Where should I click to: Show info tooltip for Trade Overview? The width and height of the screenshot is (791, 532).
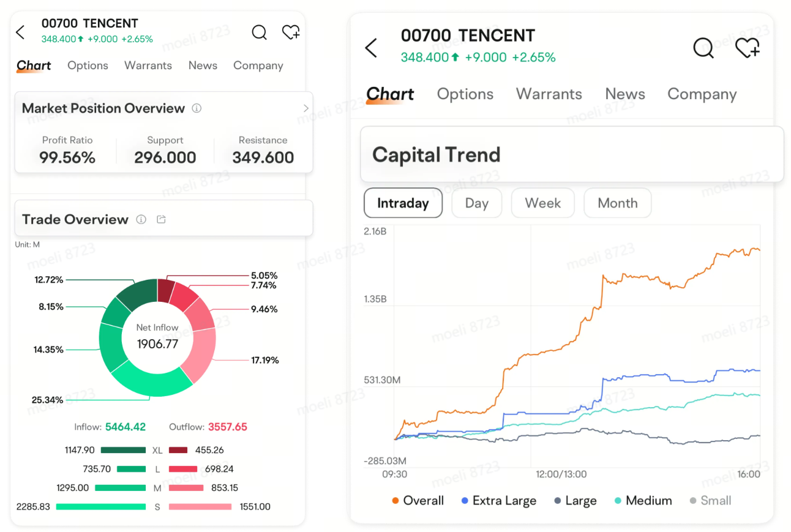pyautogui.click(x=141, y=219)
